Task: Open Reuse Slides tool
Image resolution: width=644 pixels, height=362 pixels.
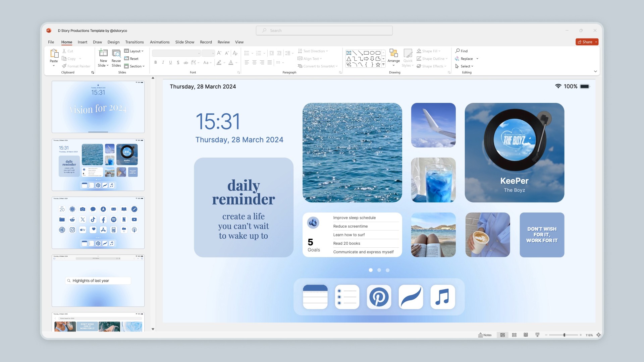Action: [x=116, y=54]
